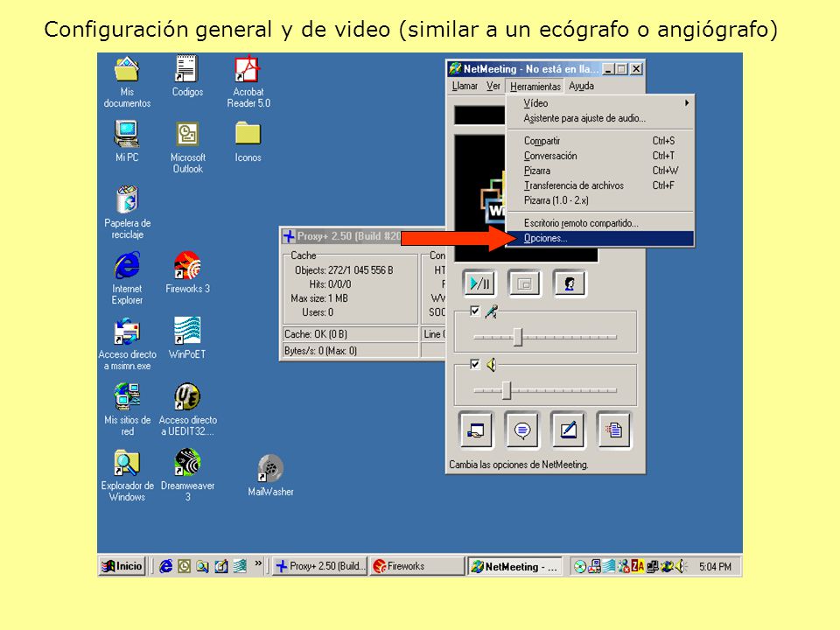
Task: Click NetMeeting picture-in-picture button
Action: click(524, 283)
